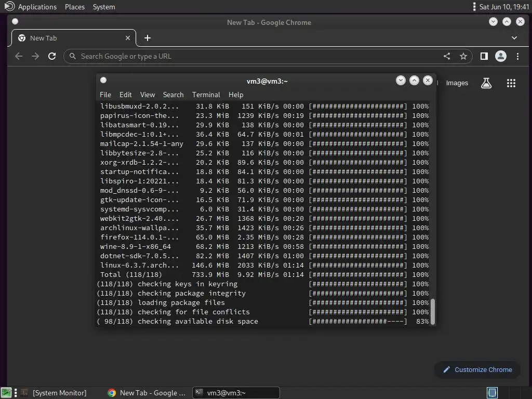
Task: Open Google apps grid
Action: 511,83
